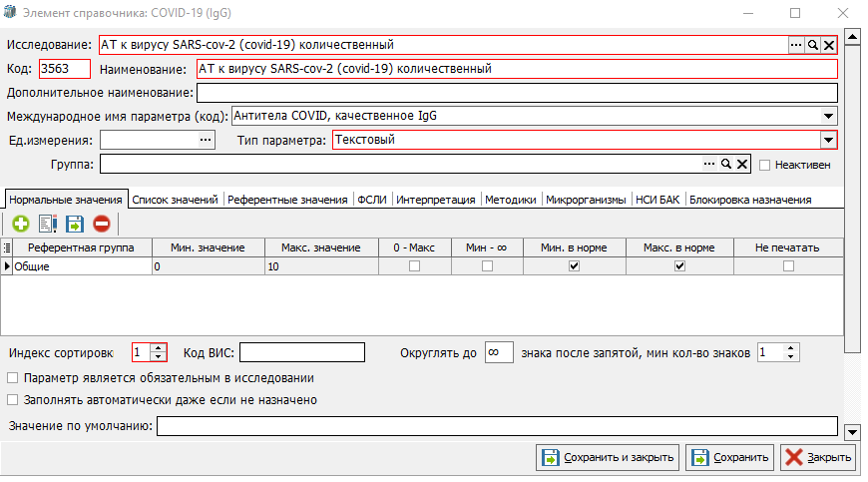Open the Интерпретация tab
868x482 pixels.
(436, 200)
